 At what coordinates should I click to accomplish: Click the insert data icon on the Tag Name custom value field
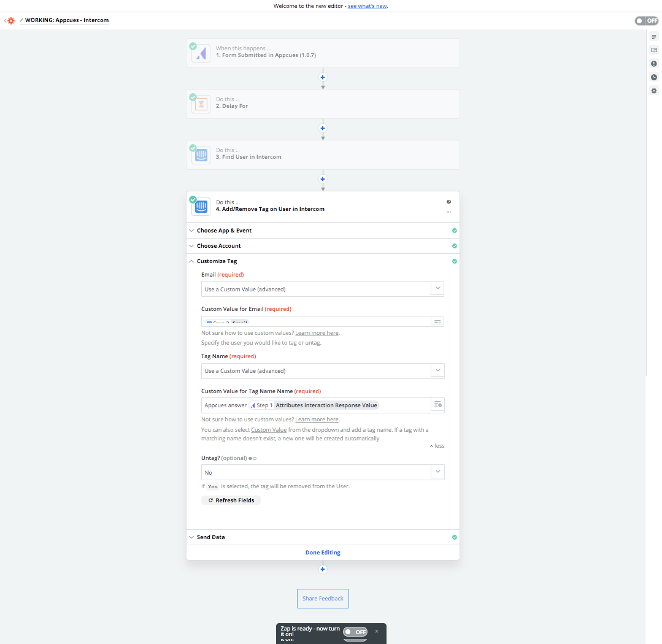click(x=438, y=405)
